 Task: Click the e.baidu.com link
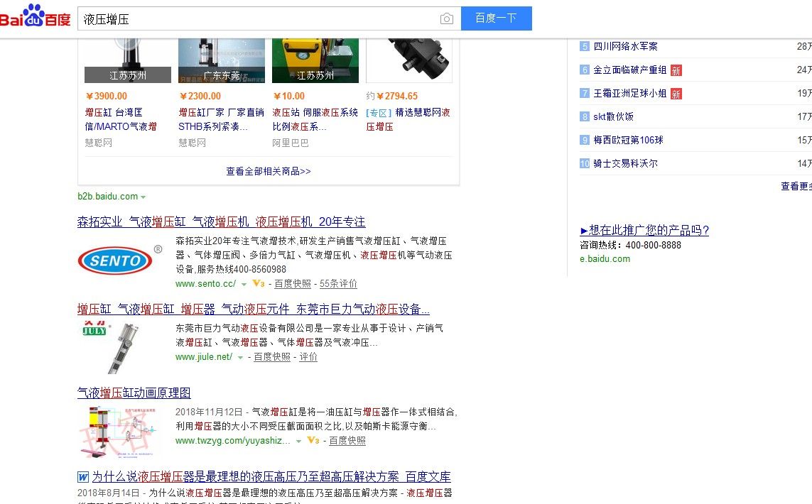(x=605, y=258)
